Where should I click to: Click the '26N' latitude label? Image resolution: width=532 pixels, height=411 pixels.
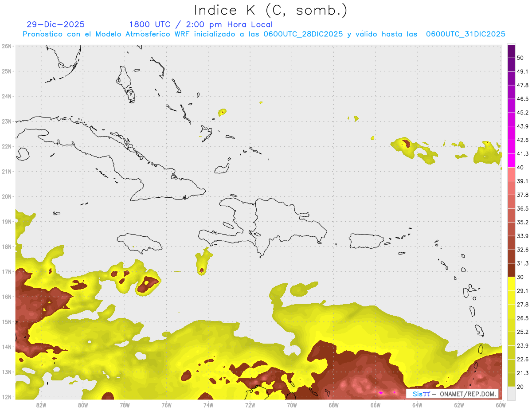point(7,46)
